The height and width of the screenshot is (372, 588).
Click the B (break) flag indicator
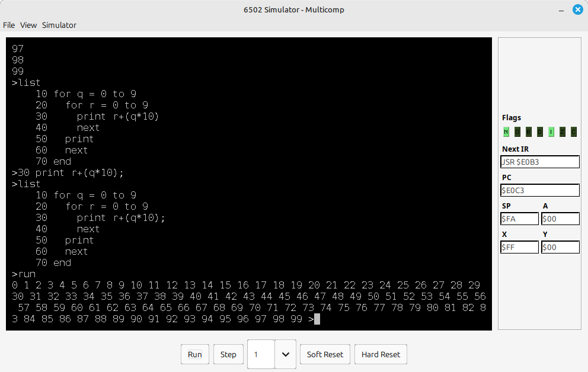tap(529, 132)
